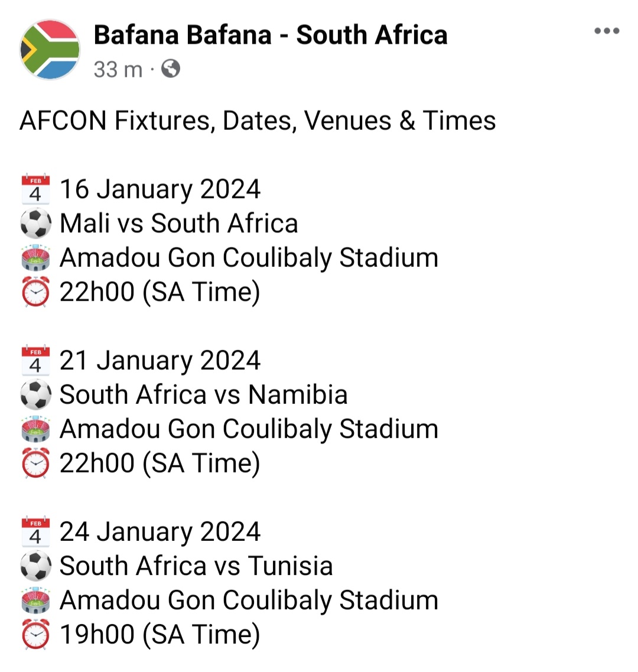Click the soccer ball beside Mali vs South Africa
Screen dimensions: 638x672
click(x=35, y=224)
